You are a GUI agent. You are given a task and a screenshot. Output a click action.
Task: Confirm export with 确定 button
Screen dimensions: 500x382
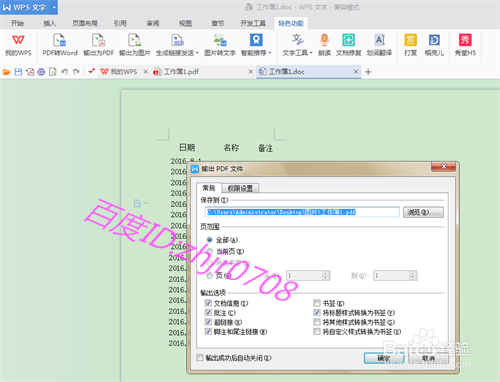384,358
